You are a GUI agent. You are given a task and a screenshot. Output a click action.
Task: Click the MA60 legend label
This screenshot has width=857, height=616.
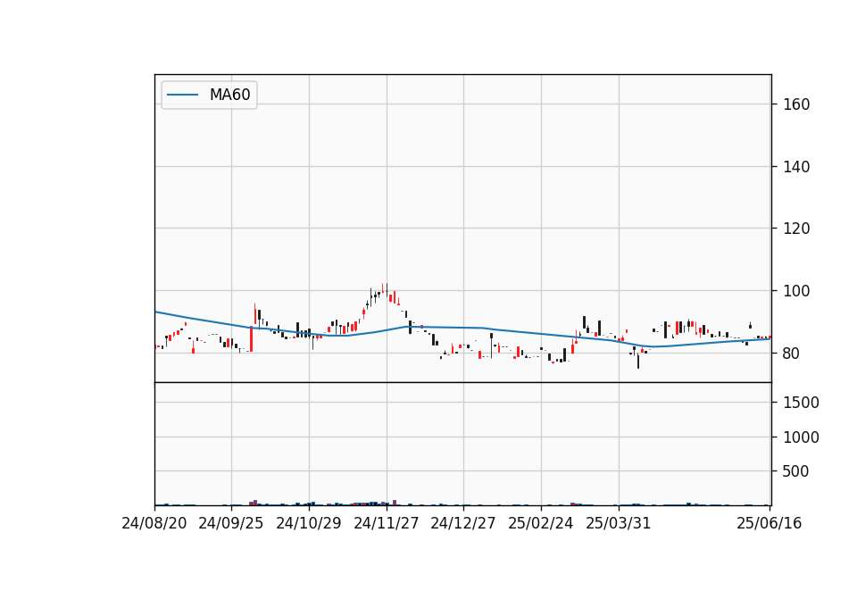pyautogui.click(x=229, y=95)
